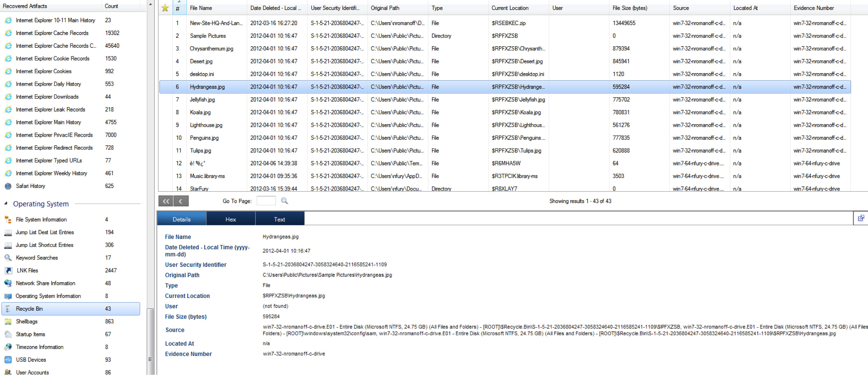Viewport: 868px width, 375px height.
Task: Go back one page with the left arrow
Action: click(181, 201)
